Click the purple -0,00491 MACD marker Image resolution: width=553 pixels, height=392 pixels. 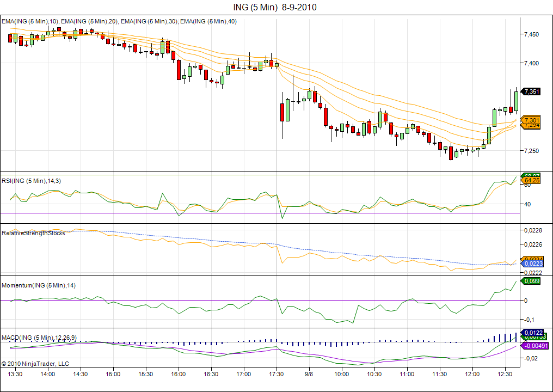[534, 346]
